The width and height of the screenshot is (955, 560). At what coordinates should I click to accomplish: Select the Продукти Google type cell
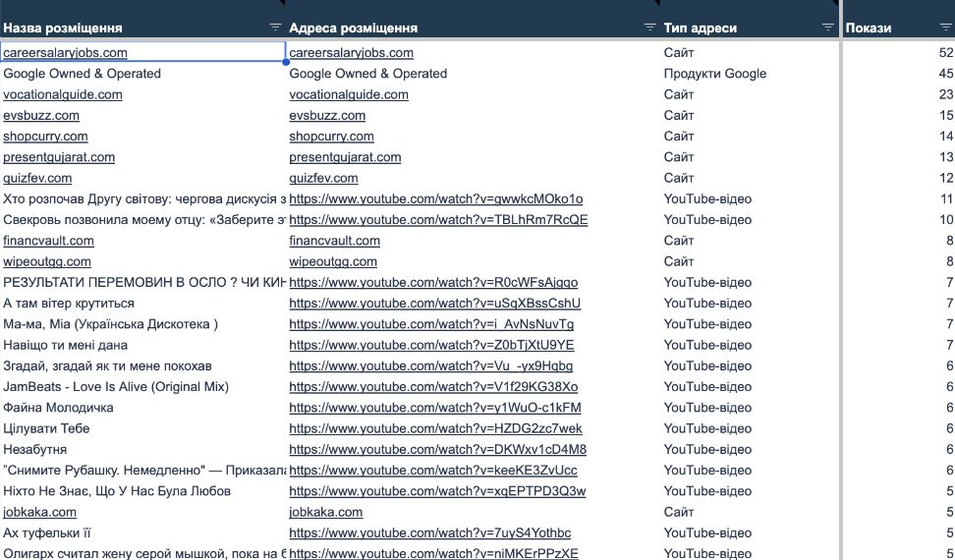[x=749, y=73]
